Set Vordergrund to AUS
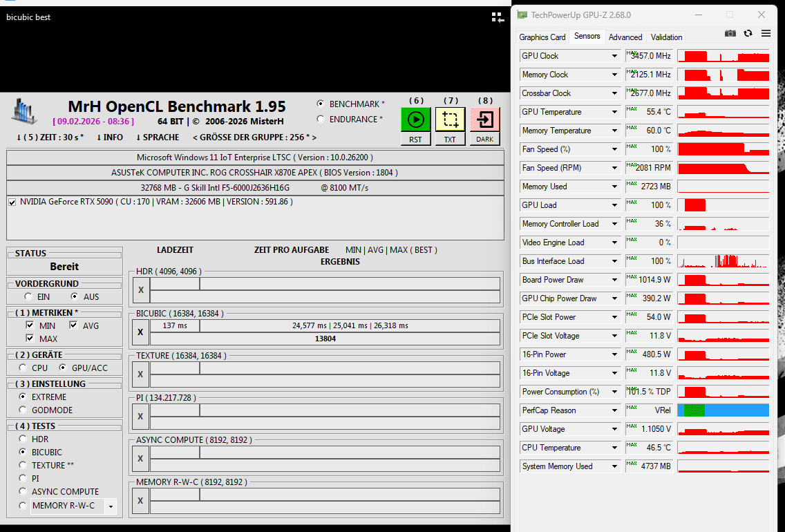The height and width of the screenshot is (532, 785). coord(74,296)
